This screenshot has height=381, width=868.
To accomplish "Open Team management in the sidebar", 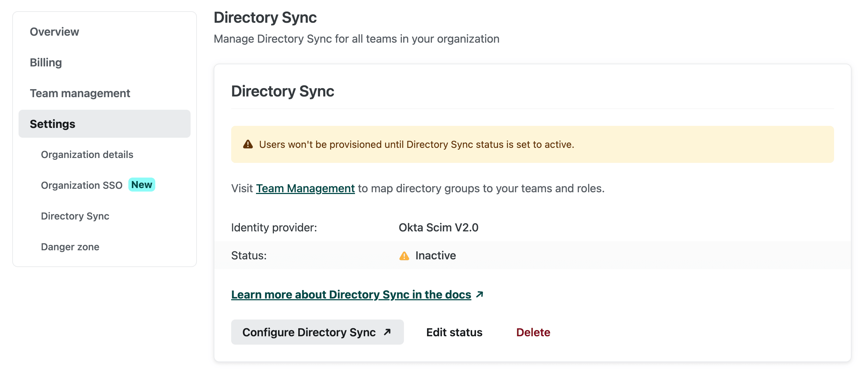I will point(80,93).
